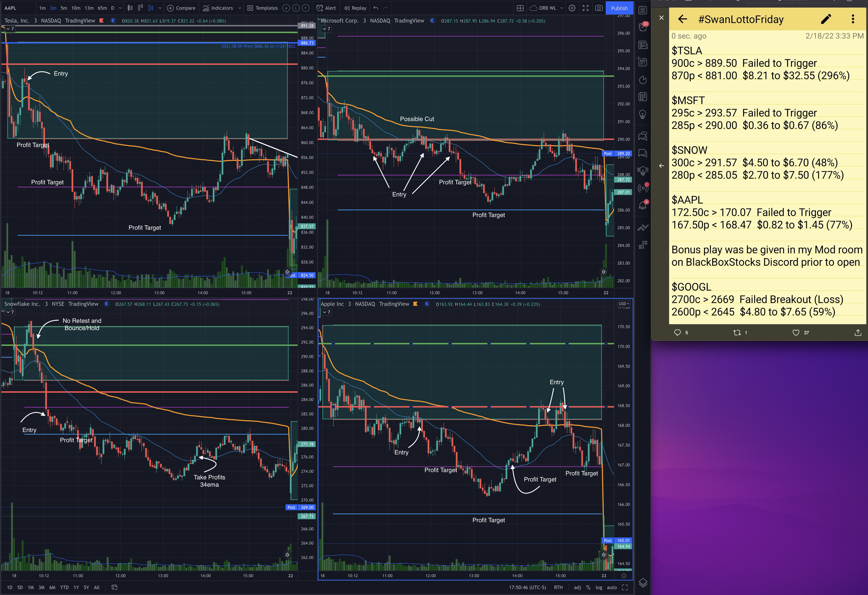Open Private Chats icon
The height and width of the screenshot is (595, 868).
point(642,153)
